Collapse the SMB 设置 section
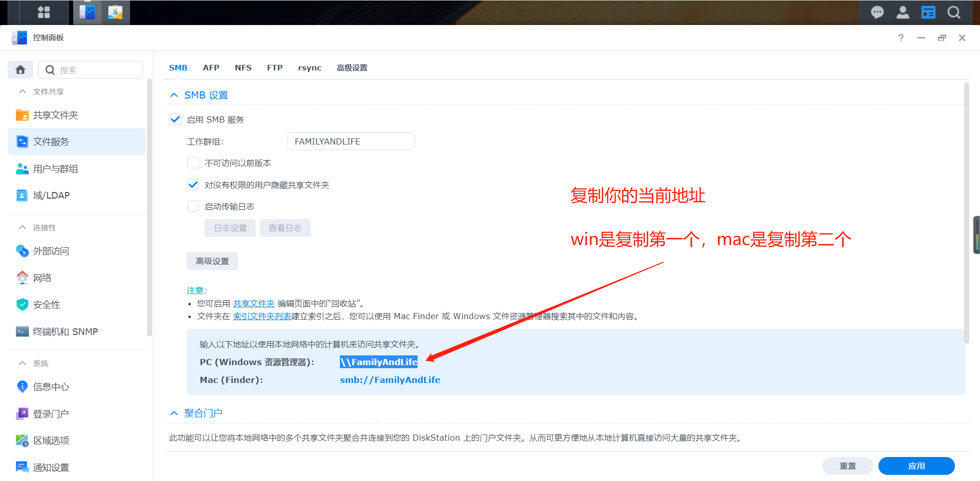The image size is (980, 481). pos(174,95)
